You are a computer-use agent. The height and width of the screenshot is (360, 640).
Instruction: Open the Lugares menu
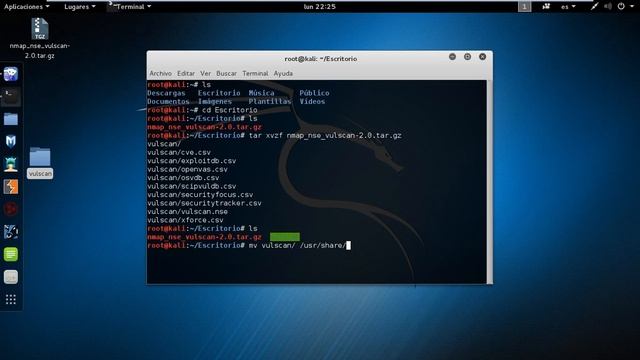click(x=80, y=7)
